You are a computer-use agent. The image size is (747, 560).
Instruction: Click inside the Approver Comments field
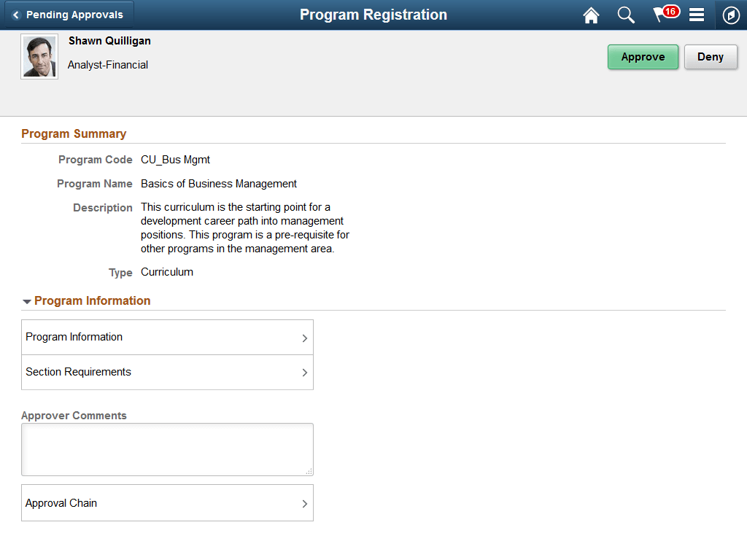167,448
